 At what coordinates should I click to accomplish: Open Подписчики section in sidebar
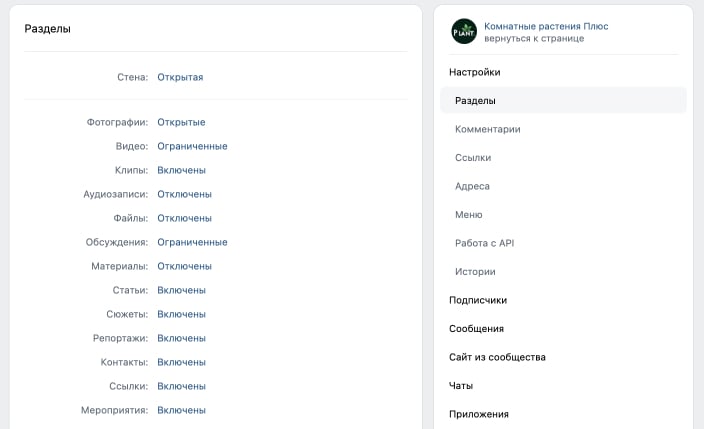[478, 300]
